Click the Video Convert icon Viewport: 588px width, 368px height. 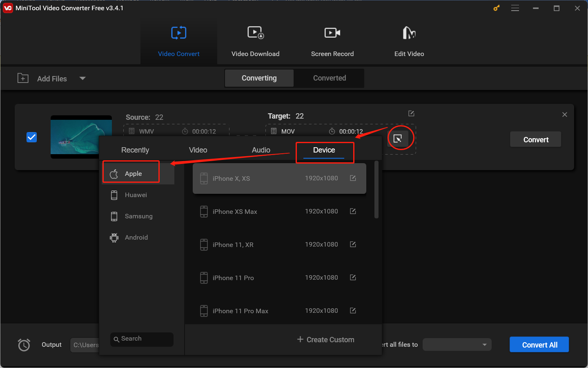[x=179, y=33]
